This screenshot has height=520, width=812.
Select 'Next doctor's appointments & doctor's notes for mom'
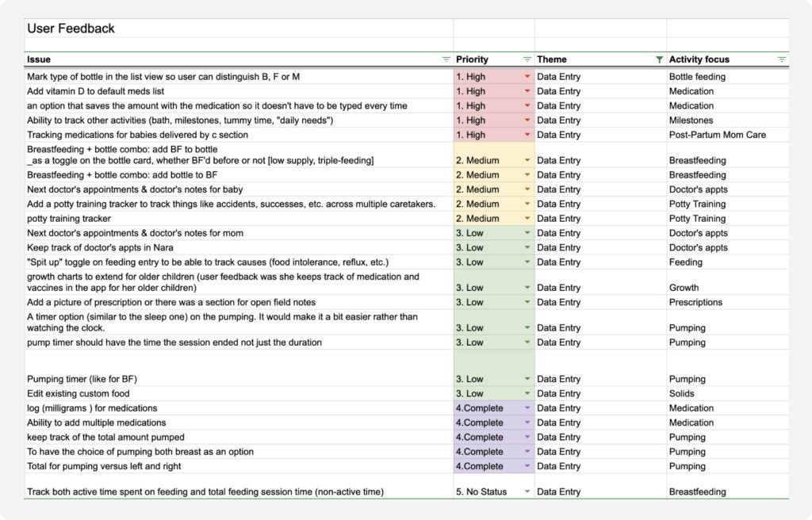(x=239, y=233)
